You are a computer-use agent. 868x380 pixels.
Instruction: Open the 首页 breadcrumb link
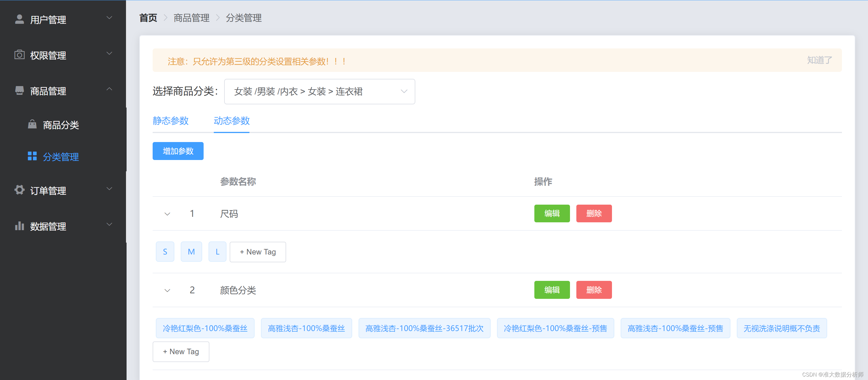(x=148, y=18)
